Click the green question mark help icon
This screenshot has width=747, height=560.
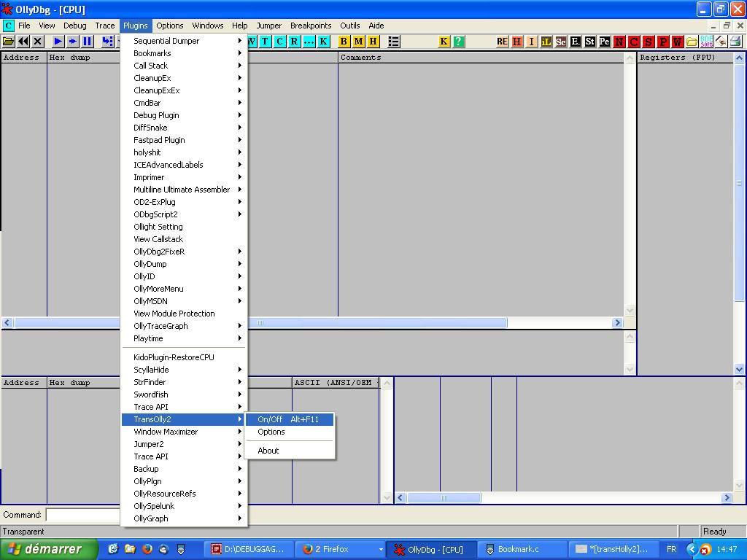pos(458,42)
